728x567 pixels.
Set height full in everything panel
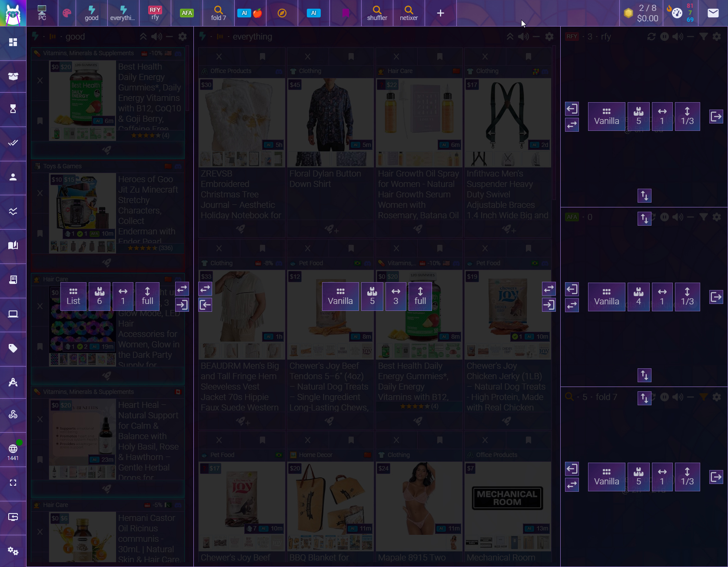(x=420, y=297)
